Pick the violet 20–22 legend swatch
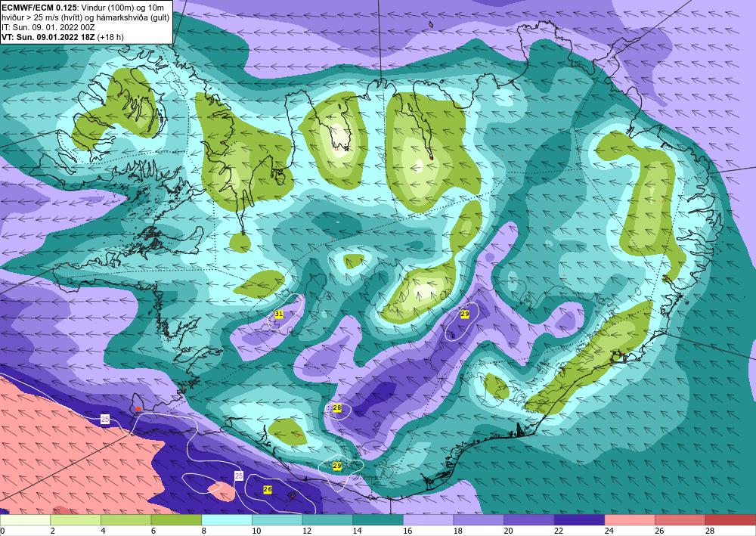756x536 pixels. [529, 520]
